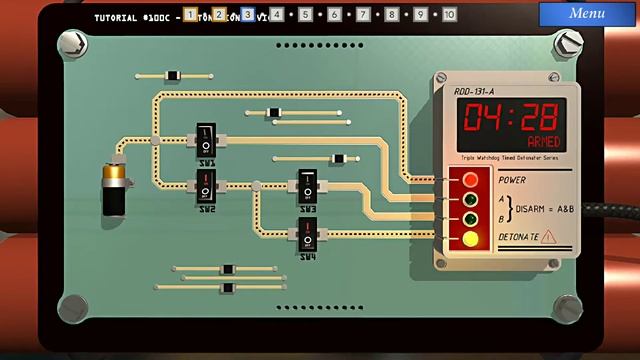Image resolution: width=640 pixels, height=360 pixels.
Task: Select tutorial level 2
Action: [x=219, y=15]
